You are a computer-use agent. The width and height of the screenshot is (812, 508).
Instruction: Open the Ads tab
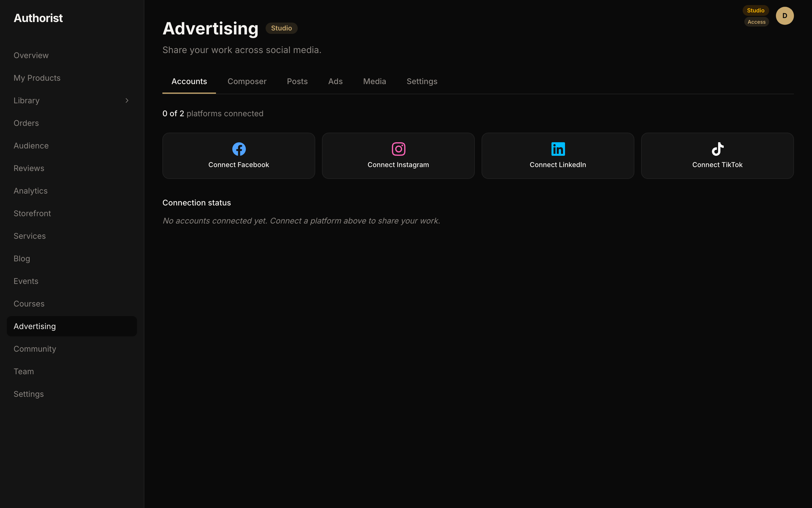(x=335, y=81)
